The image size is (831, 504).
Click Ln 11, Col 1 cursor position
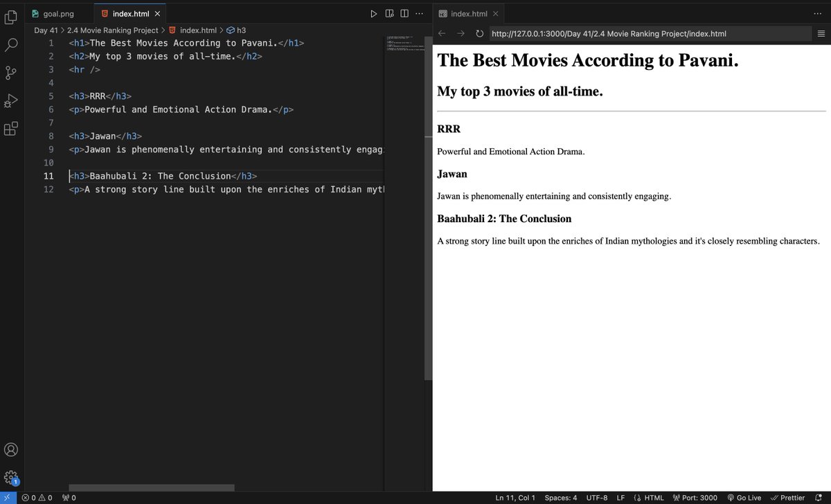(515, 497)
